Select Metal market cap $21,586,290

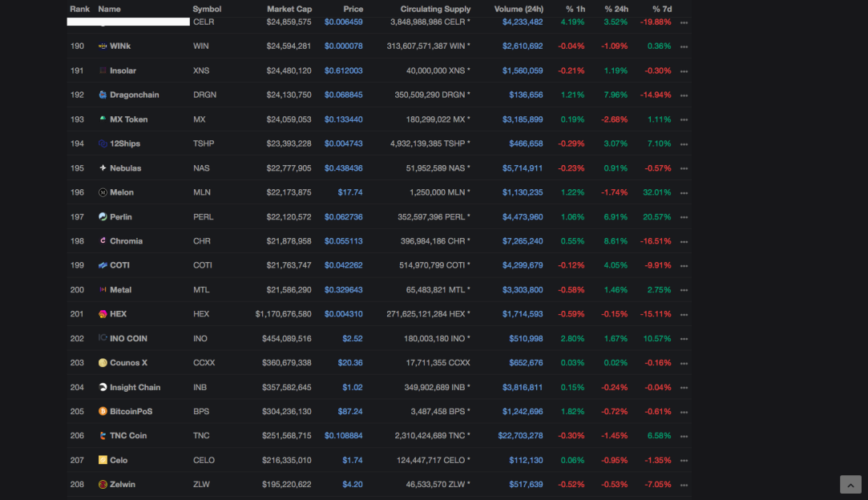[x=289, y=289]
